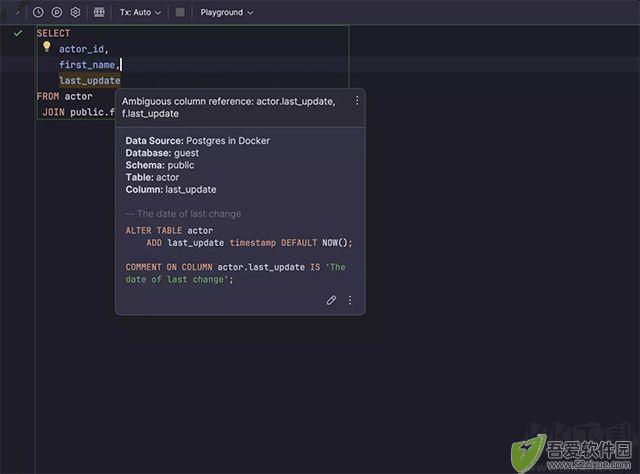Open the settings hexagon icon in the toolbar
Image resolution: width=640 pixels, height=474 pixels.
(75, 12)
